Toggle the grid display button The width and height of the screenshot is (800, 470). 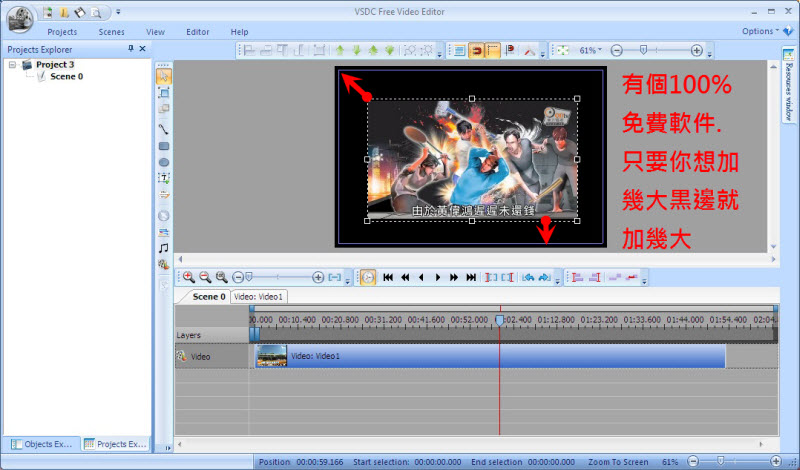(x=459, y=50)
